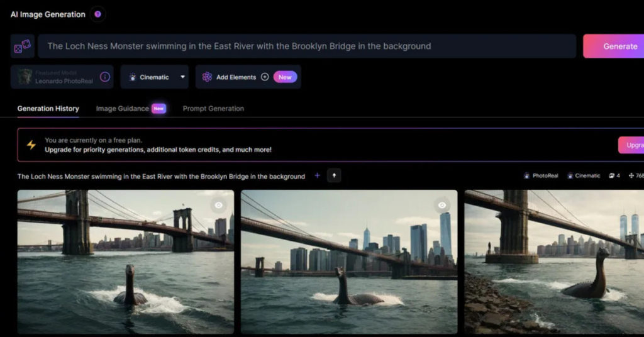
Task: Click the 'You are currently on a free plan' text
Action: pyautogui.click(x=93, y=140)
